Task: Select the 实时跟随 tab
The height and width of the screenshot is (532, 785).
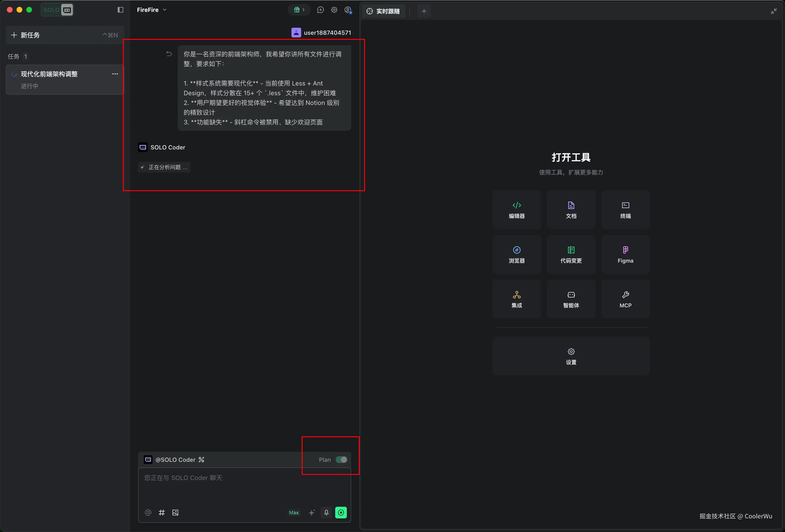Action: pyautogui.click(x=384, y=11)
